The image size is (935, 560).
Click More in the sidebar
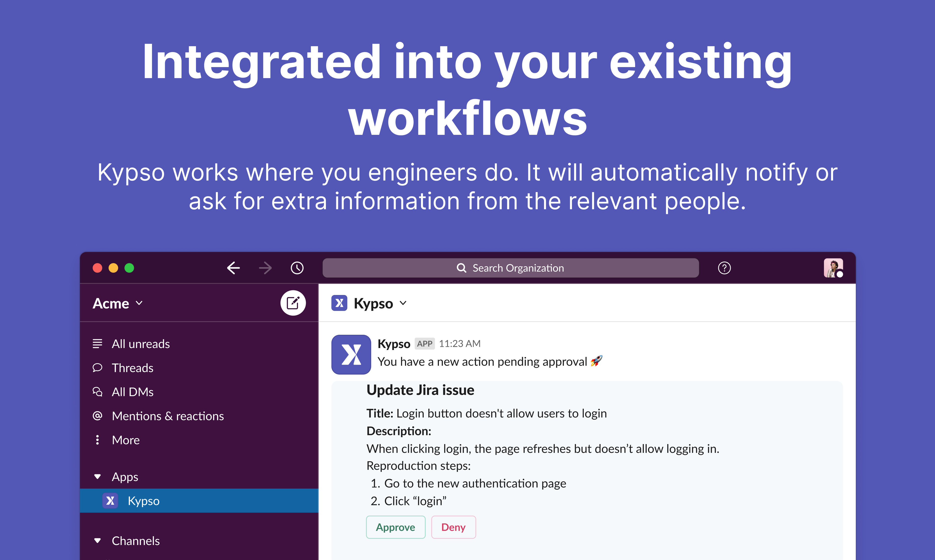pyautogui.click(x=125, y=440)
